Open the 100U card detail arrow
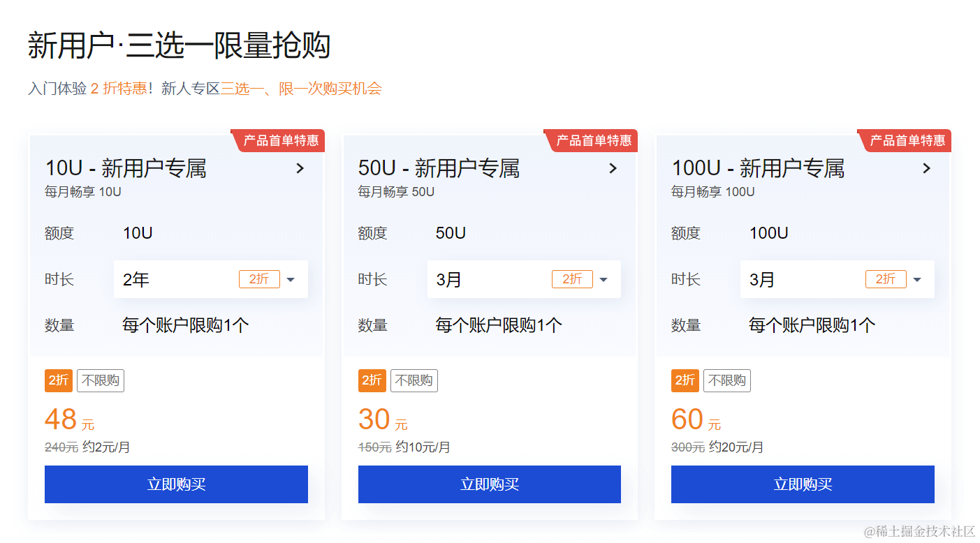 tap(927, 168)
